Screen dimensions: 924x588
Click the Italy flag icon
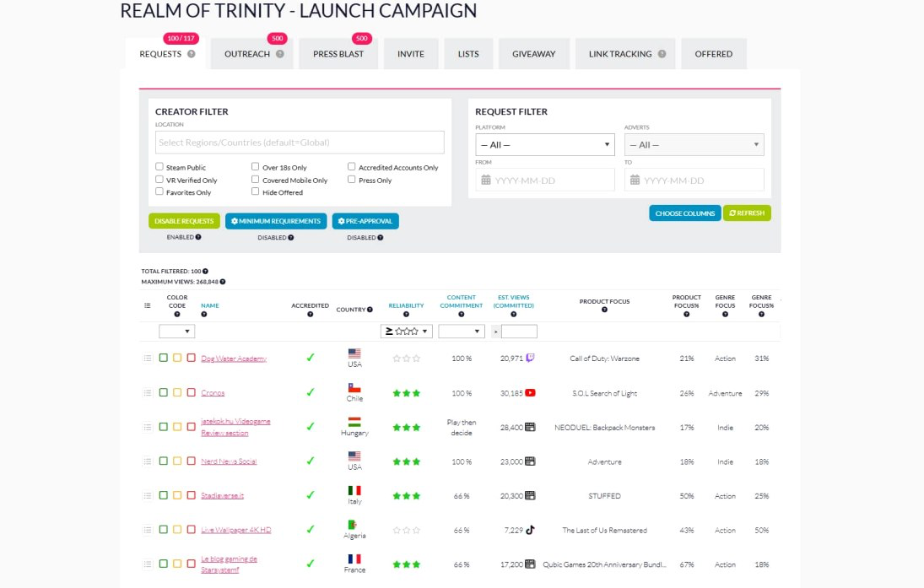[x=354, y=490]
